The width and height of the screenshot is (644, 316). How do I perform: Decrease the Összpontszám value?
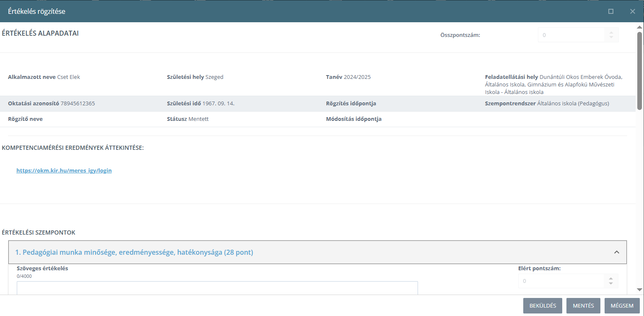point(611,38)
